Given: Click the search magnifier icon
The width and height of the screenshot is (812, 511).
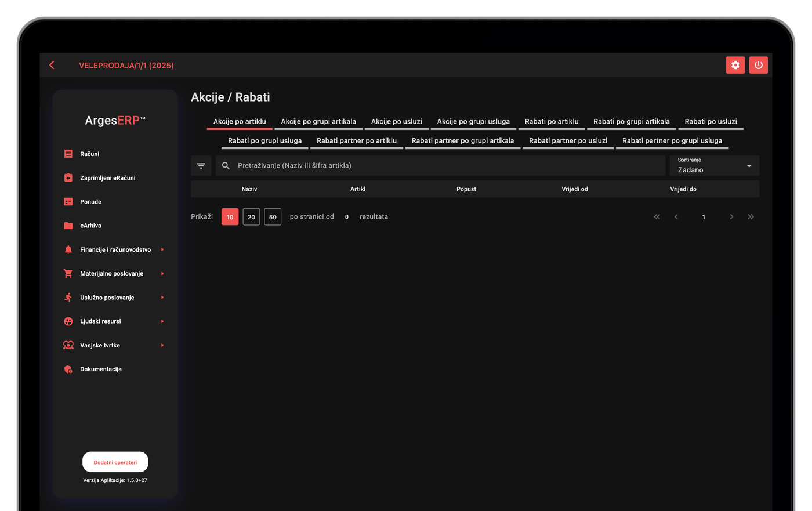Looking at the screenshot, I should pos(226,166).
